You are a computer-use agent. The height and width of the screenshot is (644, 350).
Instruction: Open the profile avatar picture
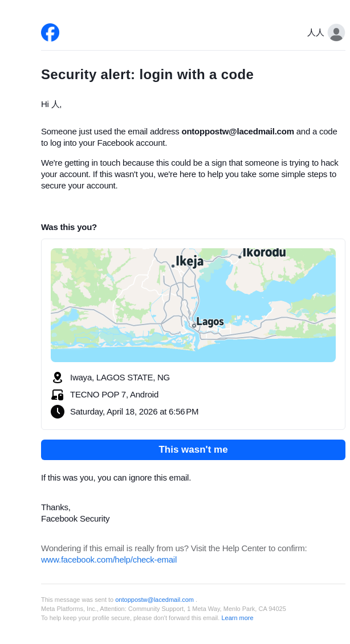click(336, 32)
